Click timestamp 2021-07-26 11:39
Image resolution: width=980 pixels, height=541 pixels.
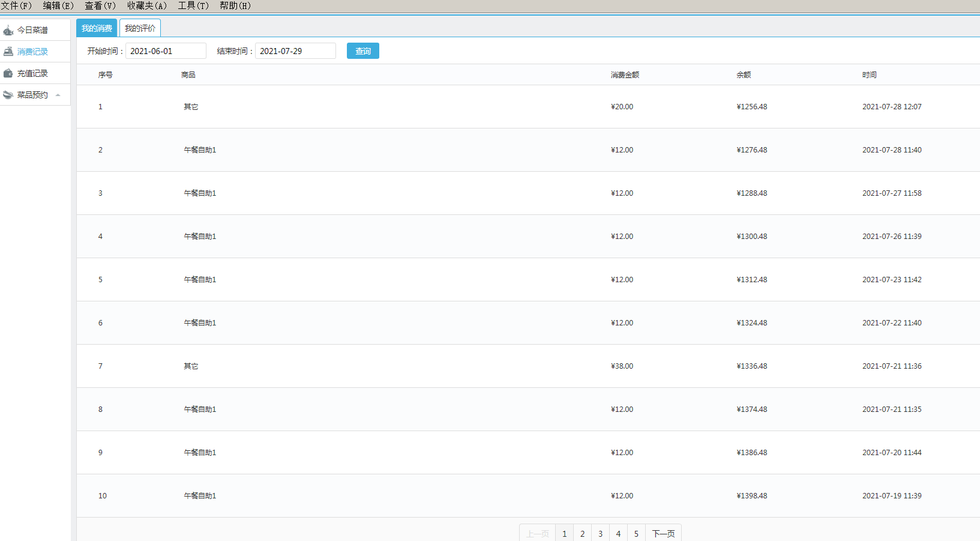click(x=892, y=237)
